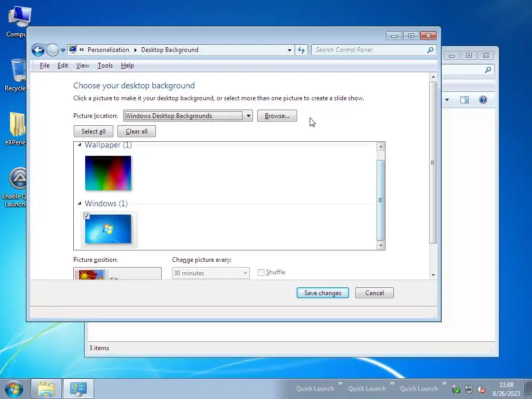
Task: Click the main window scroll-up arrow
Action: click(x=433, y=77)
